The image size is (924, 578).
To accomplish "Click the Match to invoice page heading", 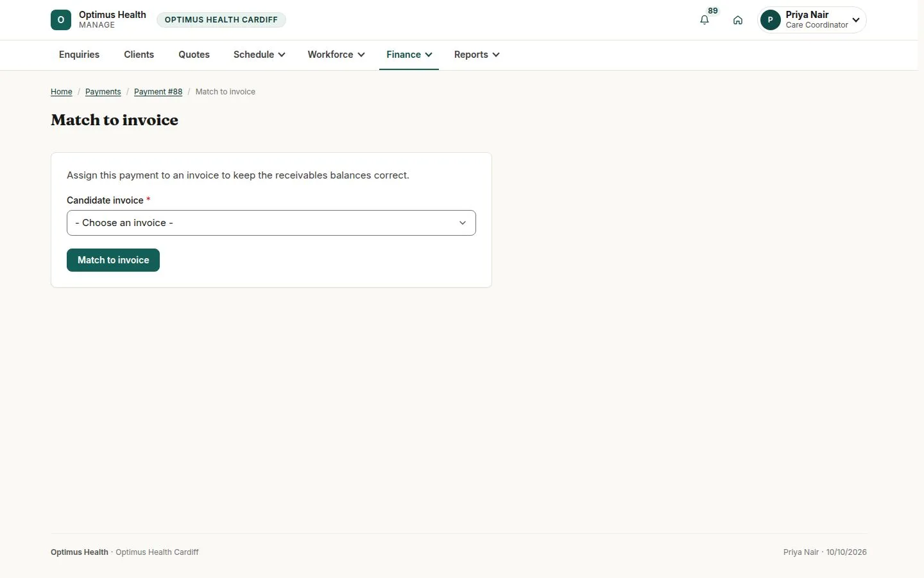I will tap(114, 120).
